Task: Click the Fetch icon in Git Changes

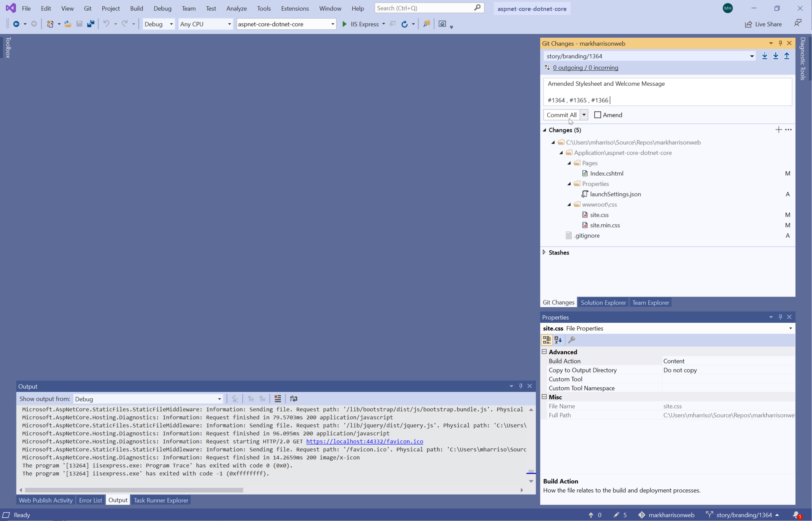Action: [765, 56]
